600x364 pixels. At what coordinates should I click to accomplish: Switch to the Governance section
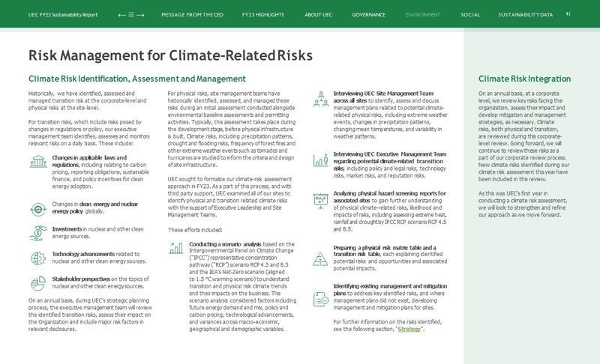click(368, 15)
